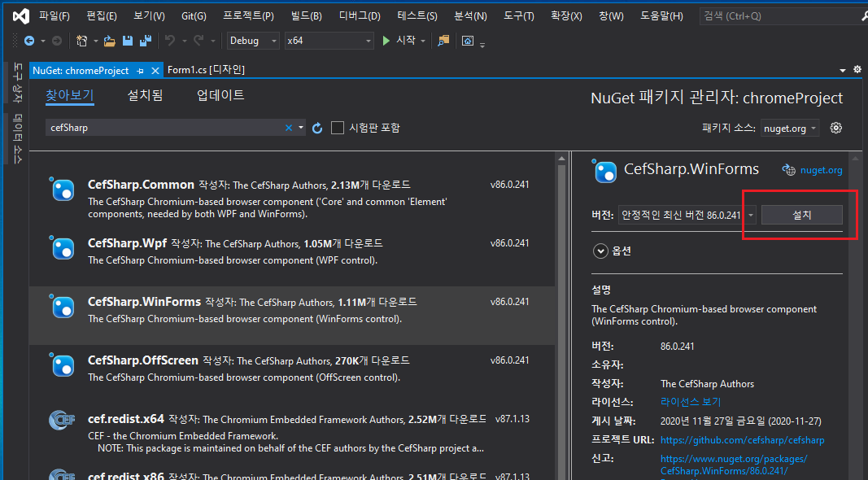Click the 검색 (Ctrl+Q) search field

783,16
